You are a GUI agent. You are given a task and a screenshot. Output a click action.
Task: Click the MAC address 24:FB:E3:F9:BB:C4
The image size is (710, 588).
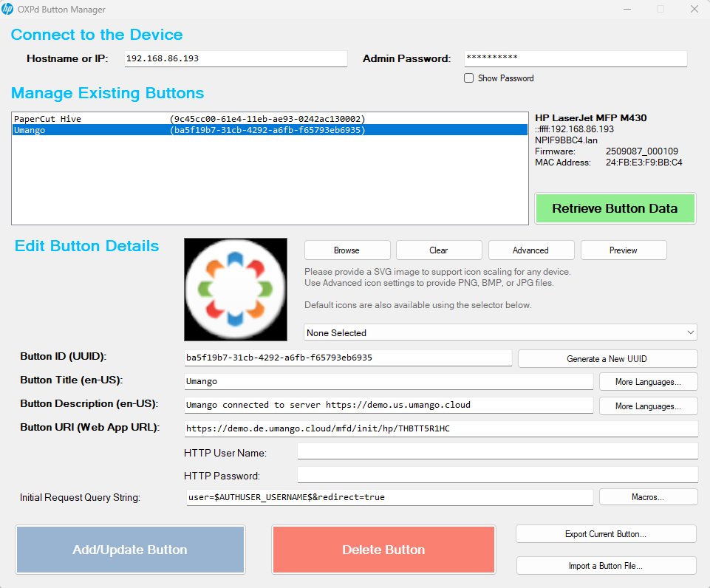(644, 163)
